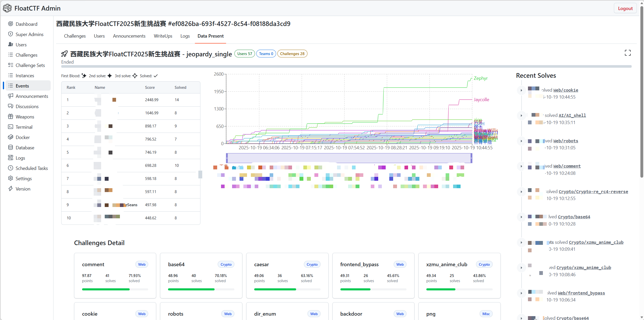The height and width of the screenshot is (320, 644).
Task: Open the base64 challenge detail card
Action: [201, 275]
